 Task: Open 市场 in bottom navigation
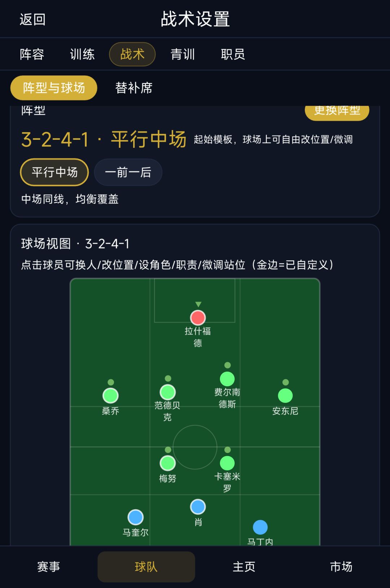(x=341, y=567)
